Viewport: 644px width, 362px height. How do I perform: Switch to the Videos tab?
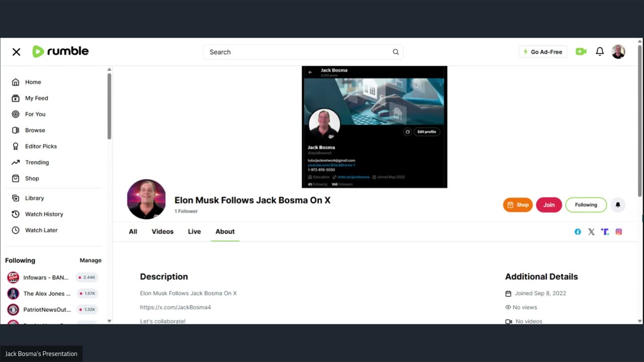(x=163, y=232)
